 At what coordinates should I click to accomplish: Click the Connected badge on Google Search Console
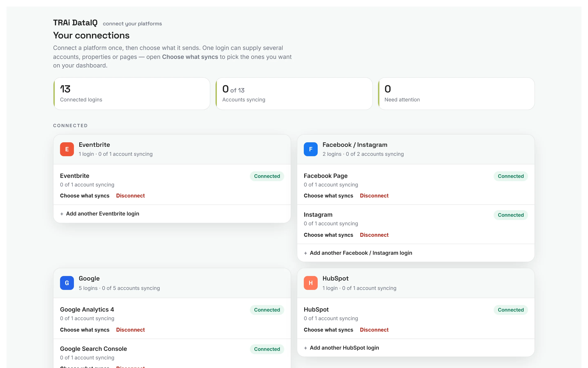[x=267, y=349]
